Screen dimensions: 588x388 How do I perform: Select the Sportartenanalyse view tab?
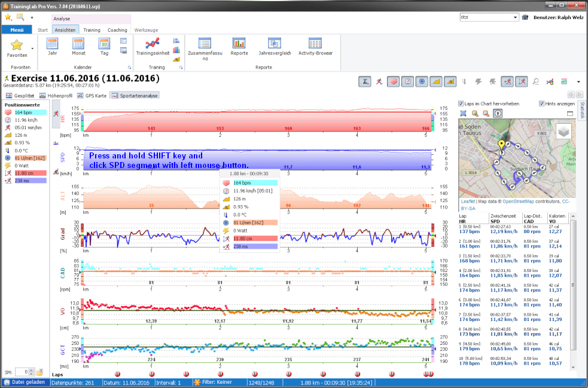point(135,96)
